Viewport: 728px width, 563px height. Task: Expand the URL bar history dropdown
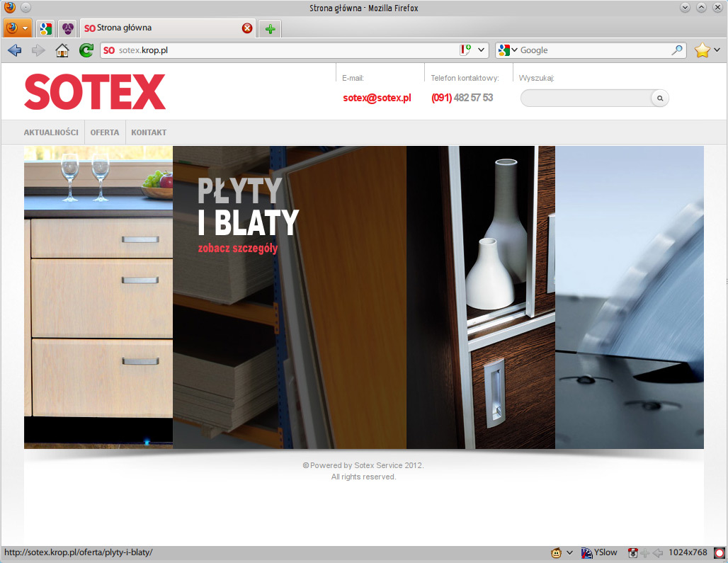click(x=482, y=50)
